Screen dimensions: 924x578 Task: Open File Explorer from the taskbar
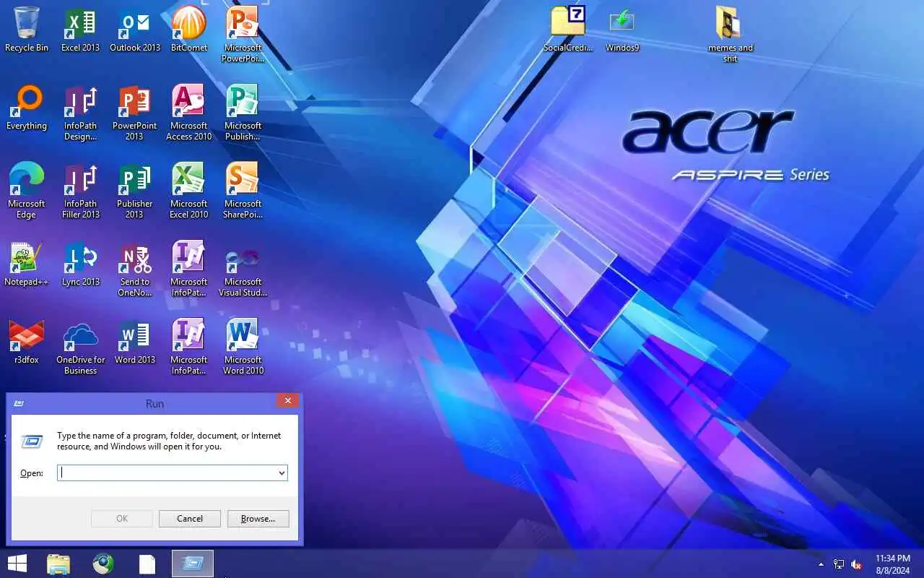point(58,564)
